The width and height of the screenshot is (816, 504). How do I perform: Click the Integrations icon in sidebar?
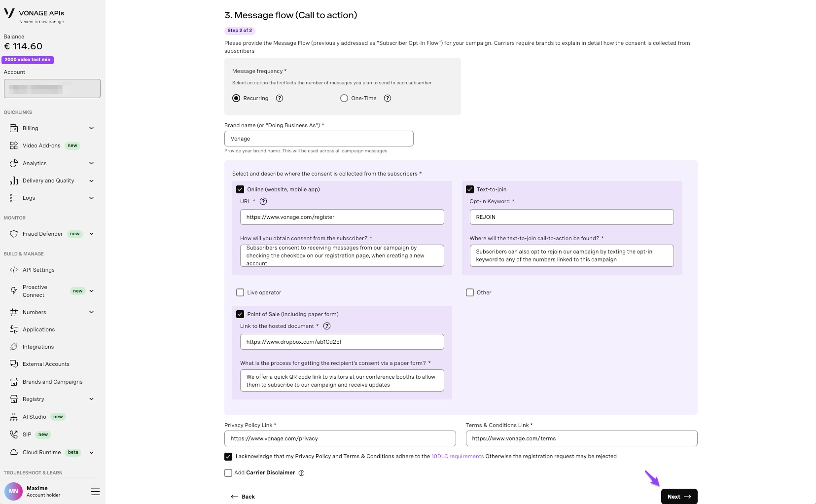14,347
